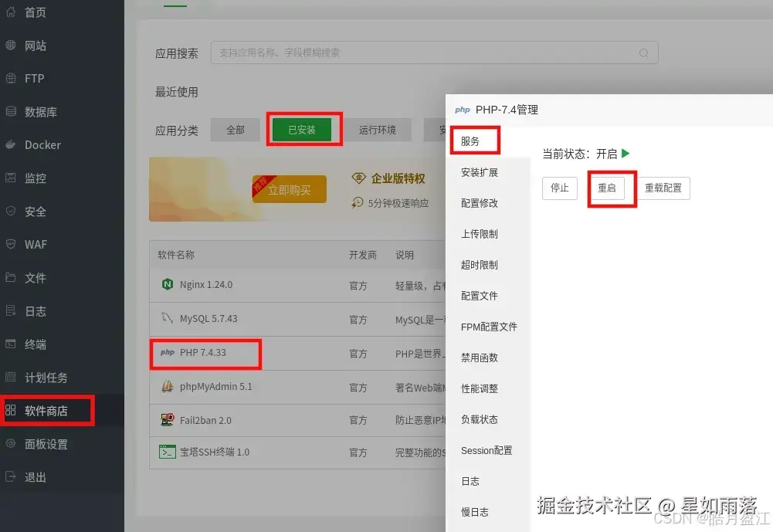Viewport: 773px width, 532px height.
Task: Click the green play indicator next to 开启
Action: click(x=626, y=154)
